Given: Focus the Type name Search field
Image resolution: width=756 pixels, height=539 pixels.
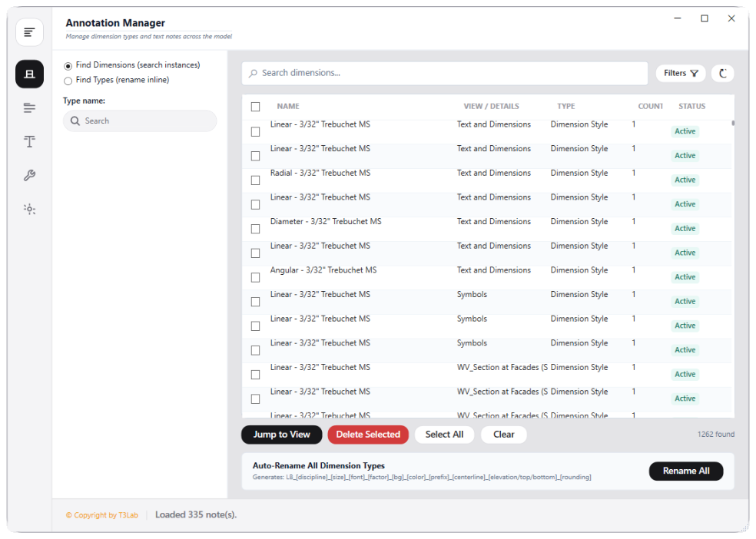Looking at the screenshot, I should coord(140,121).
